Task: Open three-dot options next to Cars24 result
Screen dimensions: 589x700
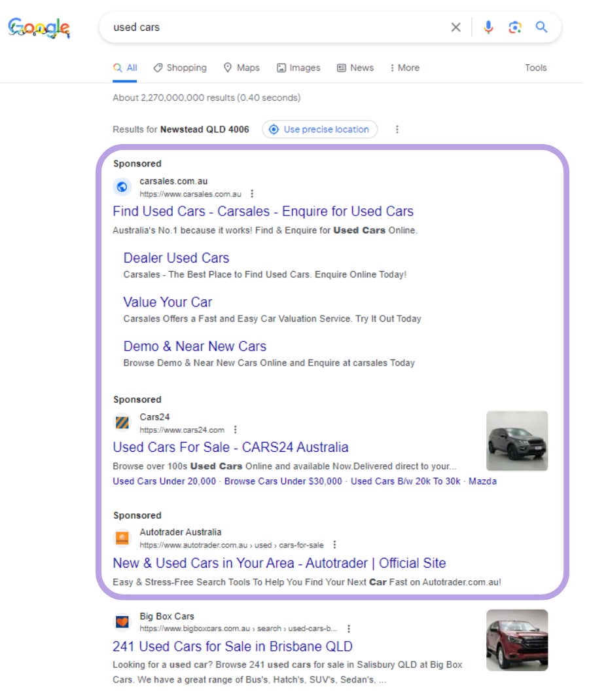Action: click(x=235, y=429)
